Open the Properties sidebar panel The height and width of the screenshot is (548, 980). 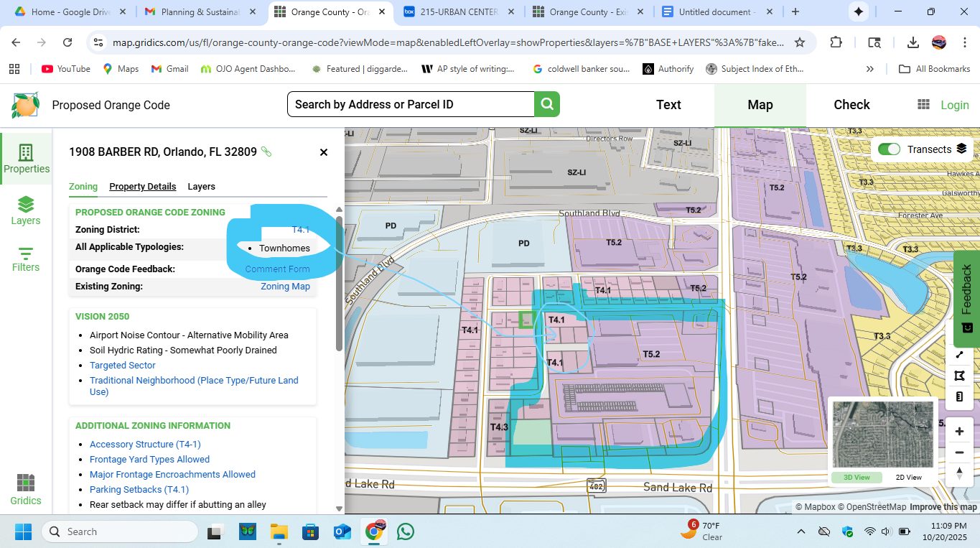(26, 158)
